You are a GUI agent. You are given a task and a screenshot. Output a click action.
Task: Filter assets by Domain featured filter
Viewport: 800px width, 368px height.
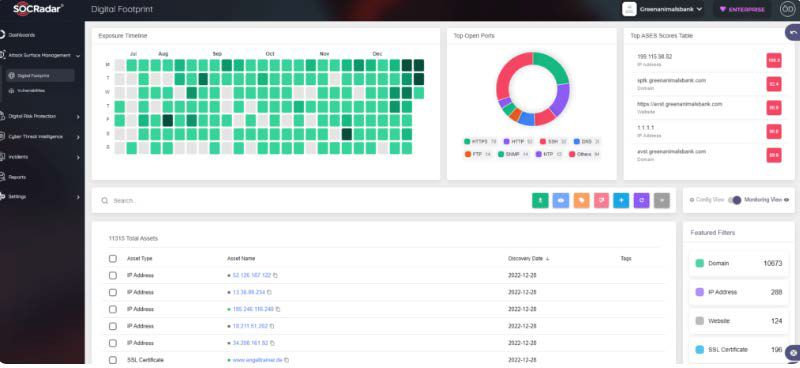click(x=739, y=263)
